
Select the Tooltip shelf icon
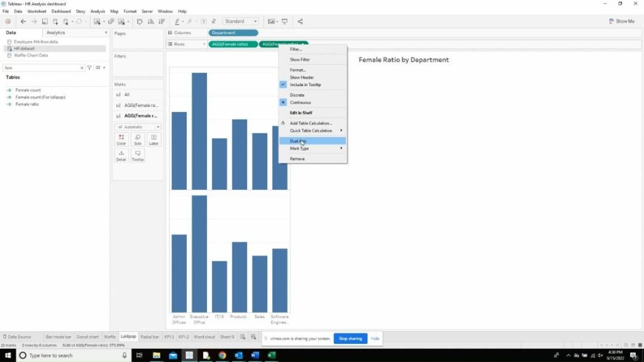pos(137,156)
